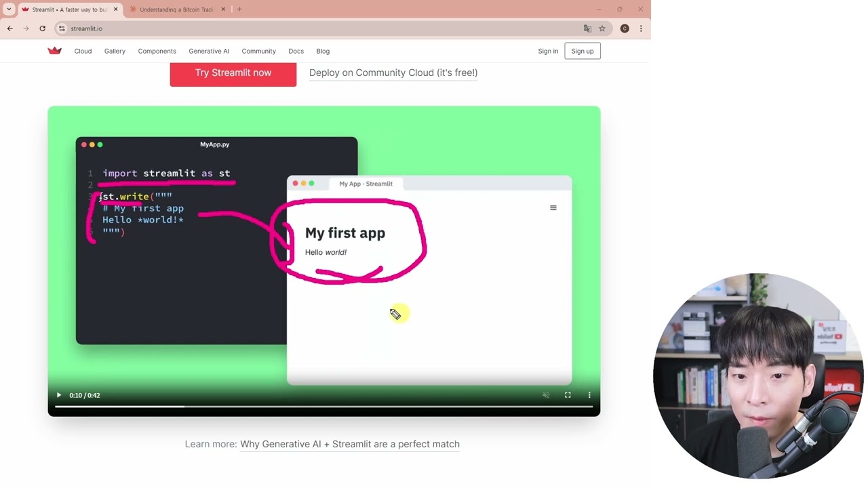
Task: Close the Streamlit browser tab
Action: [115, 9]
